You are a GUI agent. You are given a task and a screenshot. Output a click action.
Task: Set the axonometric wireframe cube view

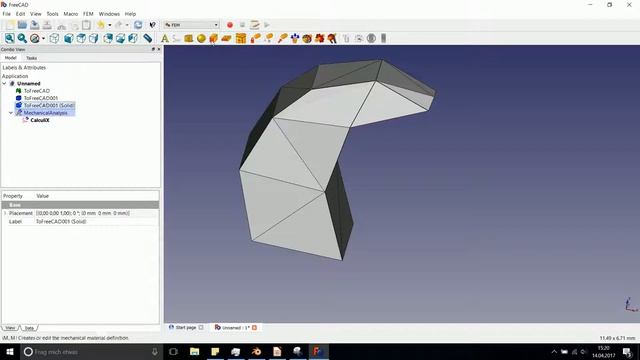(x=54, y=38)
